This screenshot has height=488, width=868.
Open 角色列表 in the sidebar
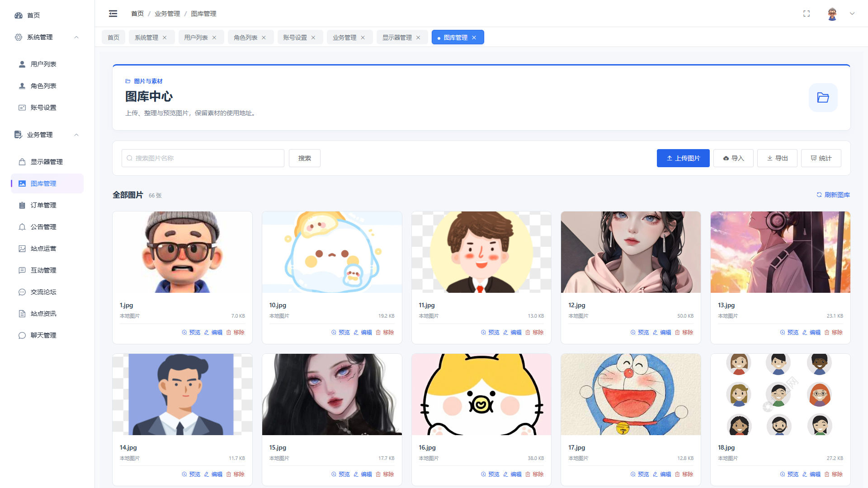[47, 86]
